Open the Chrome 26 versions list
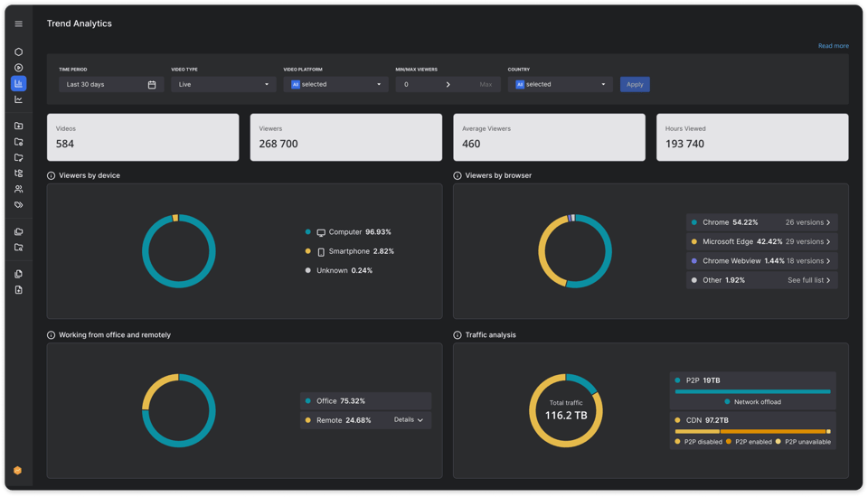The image size is (868, 497). pyautogui.click(x=807, y=222)
